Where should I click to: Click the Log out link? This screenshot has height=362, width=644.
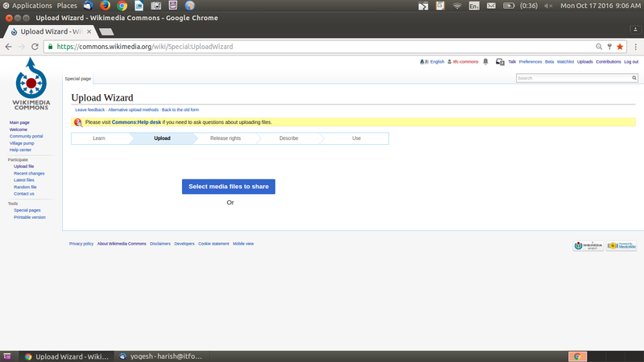(631, 62)
